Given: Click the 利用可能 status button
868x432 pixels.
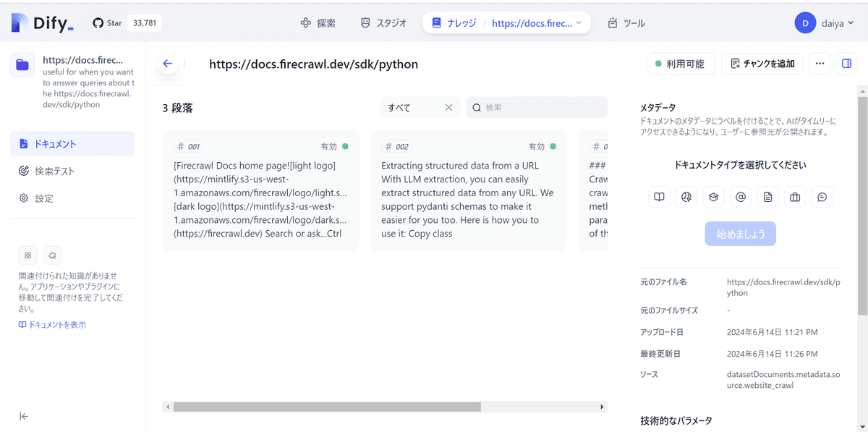Looking at the screenshot, I should [x=681, y=64].
